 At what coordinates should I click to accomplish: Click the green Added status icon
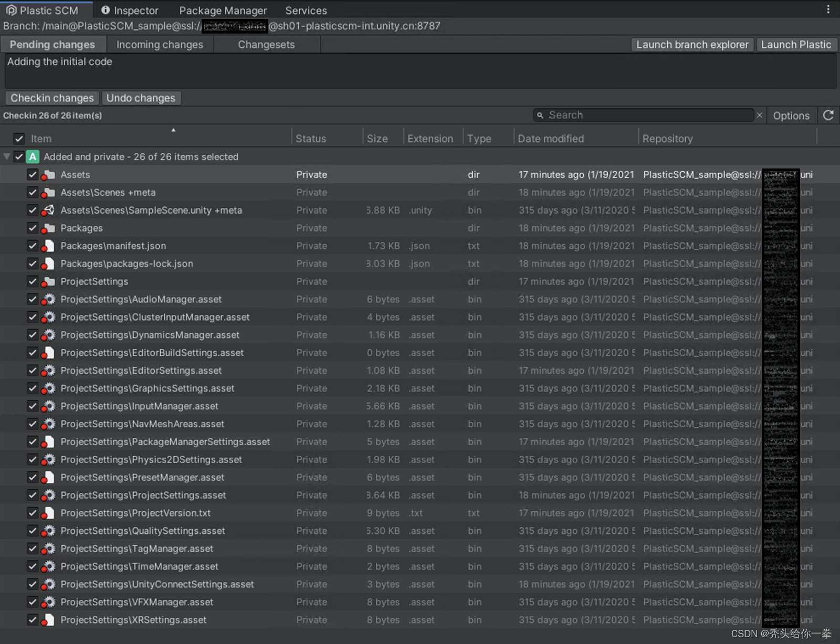(33, 156)
